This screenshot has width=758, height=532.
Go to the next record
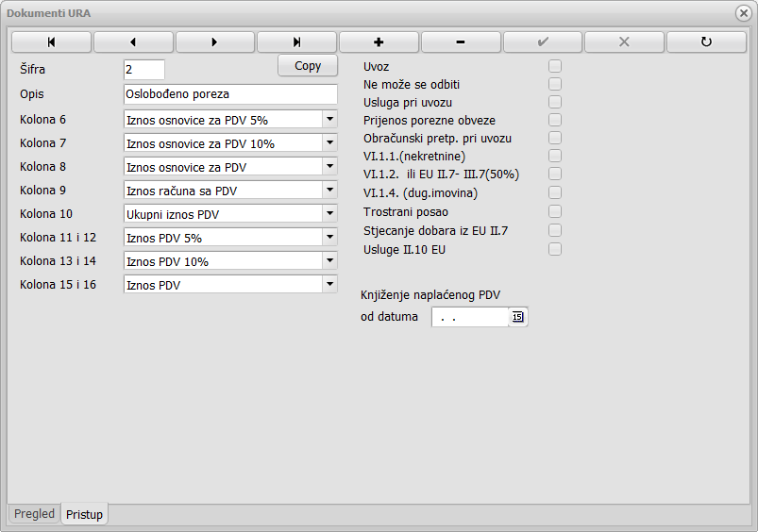pyautogui.click(x=215, y=42)
